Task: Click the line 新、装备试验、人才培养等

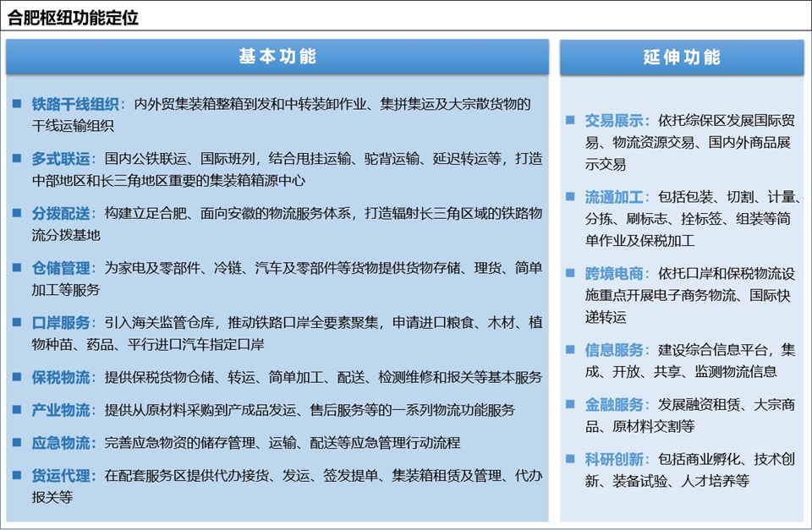Action: point(667,481)
